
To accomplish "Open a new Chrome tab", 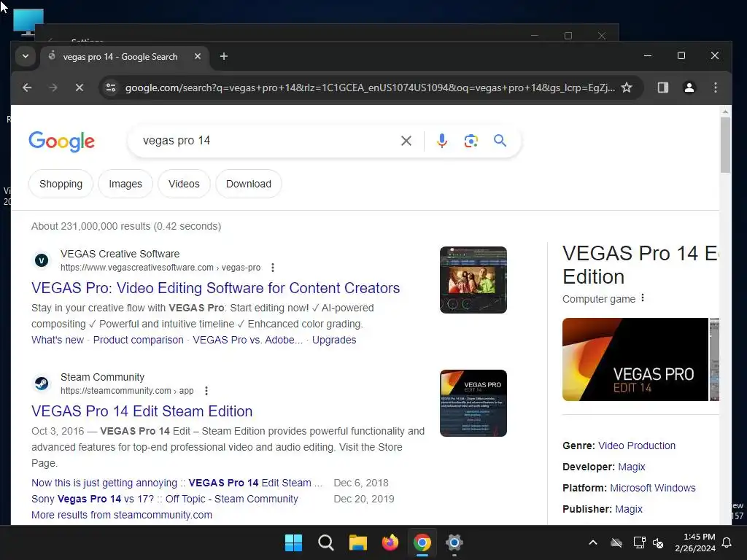I will point(223,56).
